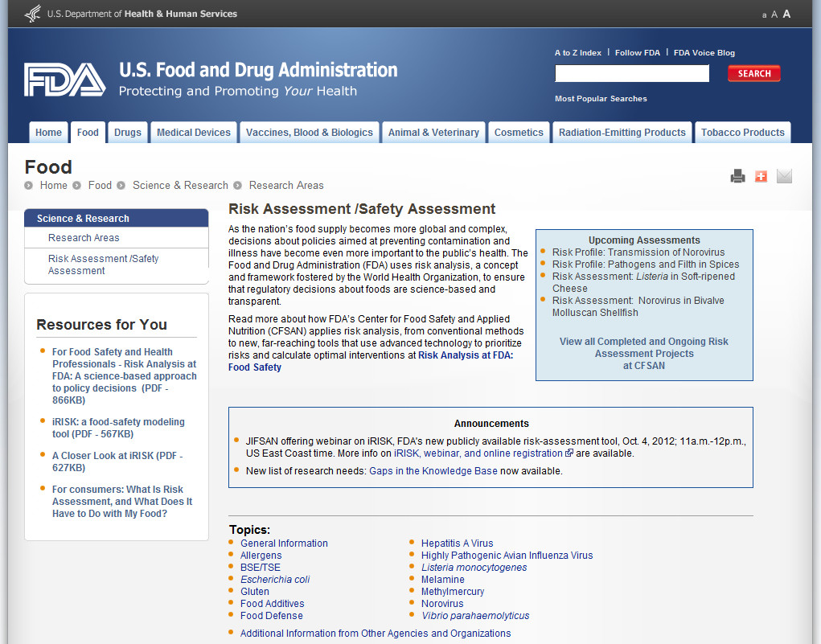Print this page via printer icon
Screen dimensions: 821x644
pos(737,176)
